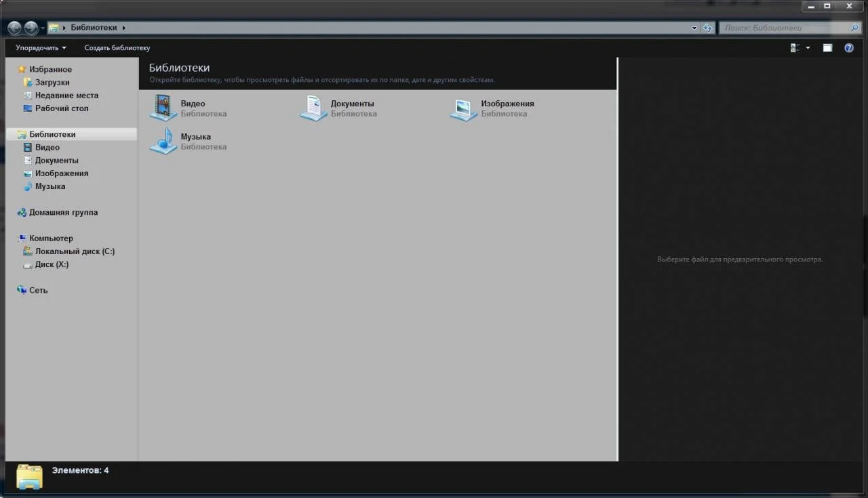Viewport: 868px width, 498px height.
Task: Open Диск (X:) in the navigation pane
Action: (45, 264)
